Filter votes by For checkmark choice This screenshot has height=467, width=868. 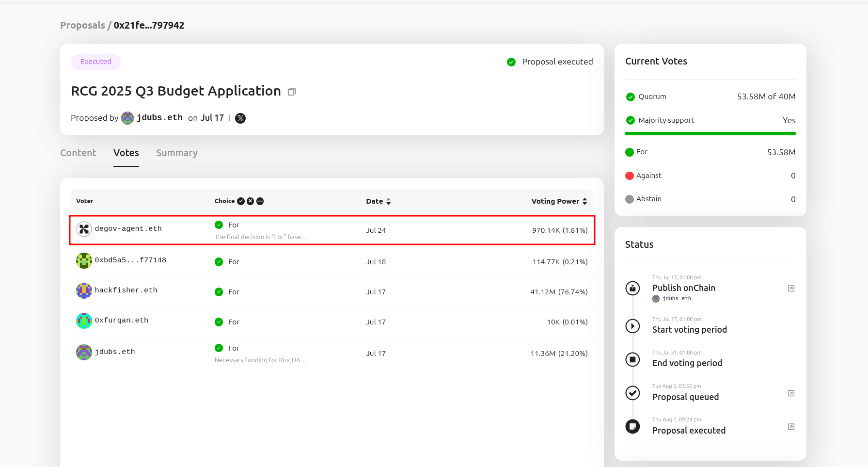241,201
